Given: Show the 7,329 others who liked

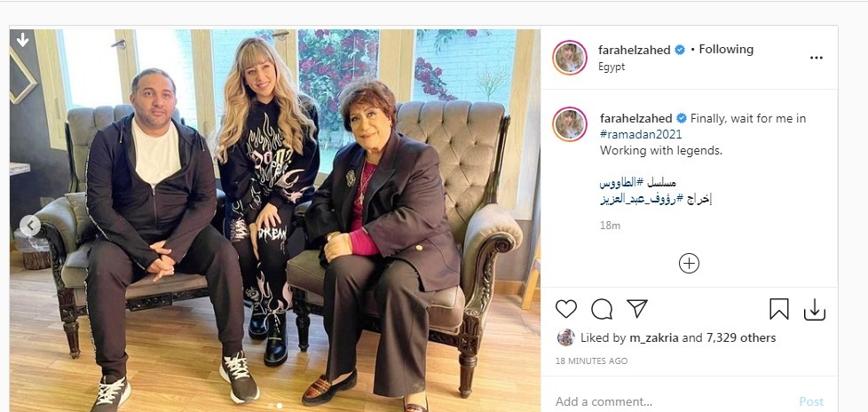Looking at the screenshot, I should tap(741, 337).
